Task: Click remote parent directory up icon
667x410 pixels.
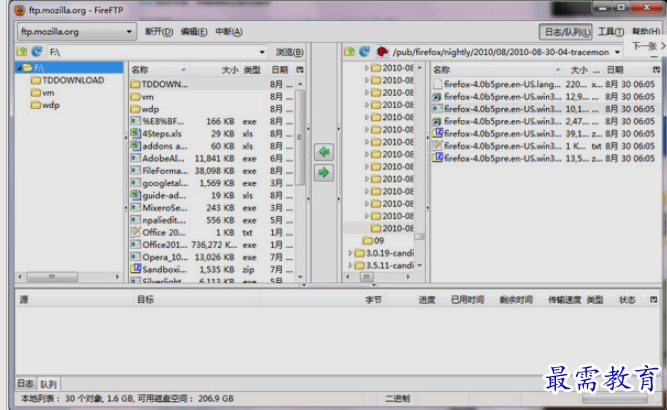Action: coord(349,52)
